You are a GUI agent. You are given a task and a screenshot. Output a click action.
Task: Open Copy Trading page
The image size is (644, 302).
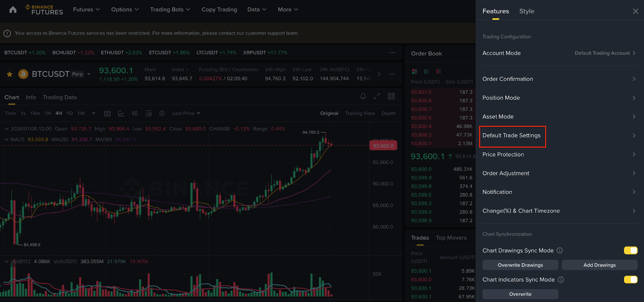coord(219,10)
